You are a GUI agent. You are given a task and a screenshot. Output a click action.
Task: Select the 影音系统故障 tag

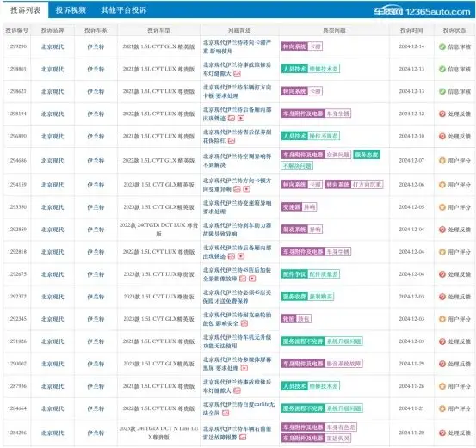(x=344, y=364)
